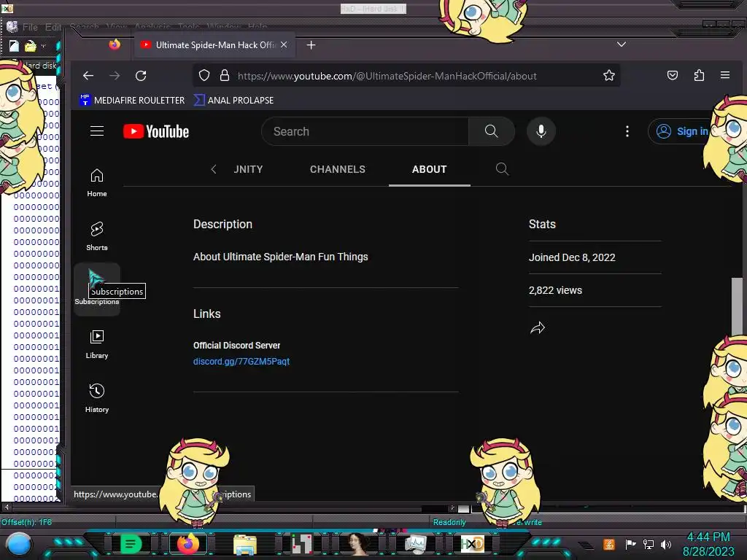This screenshot has height=560, width=747.
Task: Expand the HxD open-file dropdown arrow
Action: point(43,46)
